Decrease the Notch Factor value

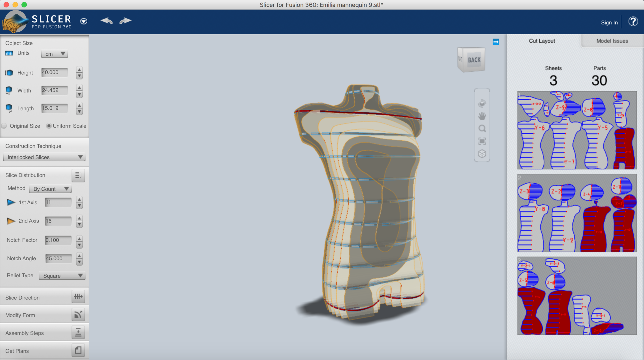(x=79, y=245)
